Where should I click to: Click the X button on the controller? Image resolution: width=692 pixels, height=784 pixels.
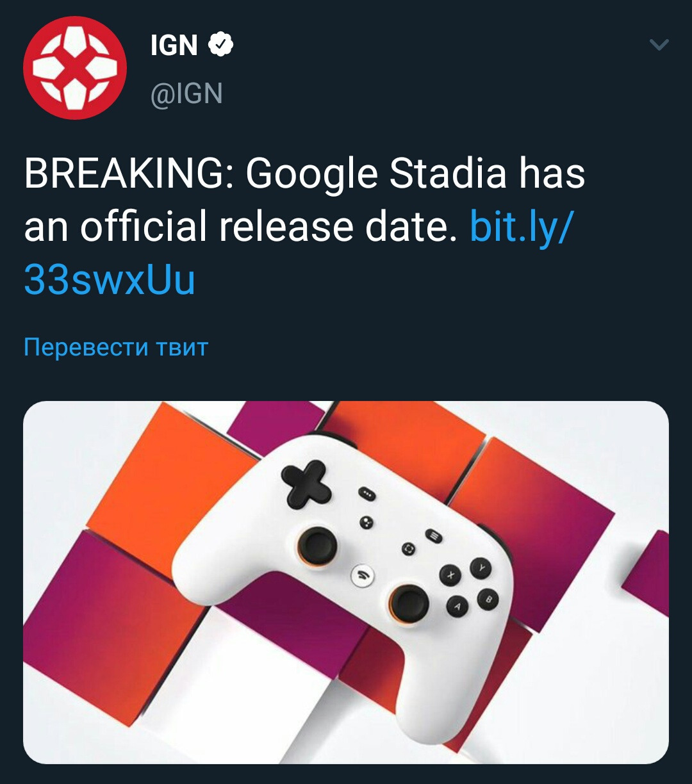pyautogui.click(x=450, y=575)
